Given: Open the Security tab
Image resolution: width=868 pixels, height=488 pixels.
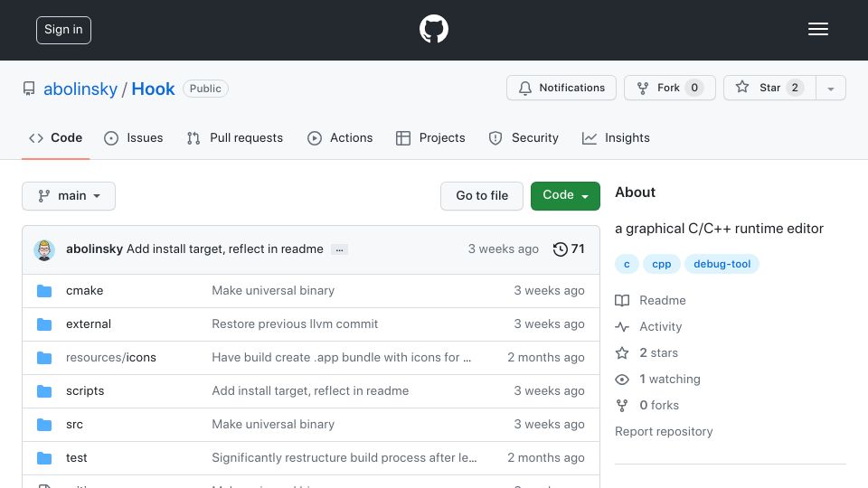Looking at the screenshot, I should pos(524,137).
